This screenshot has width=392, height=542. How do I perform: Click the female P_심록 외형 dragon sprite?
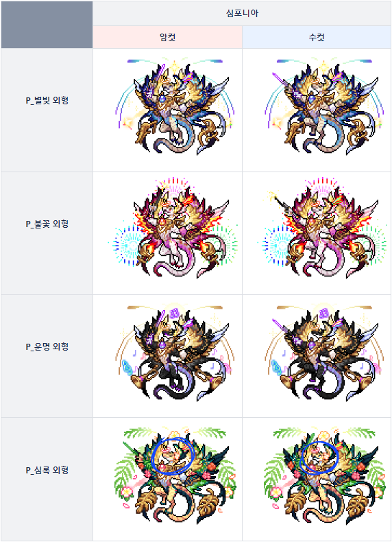tap(175, 476)
